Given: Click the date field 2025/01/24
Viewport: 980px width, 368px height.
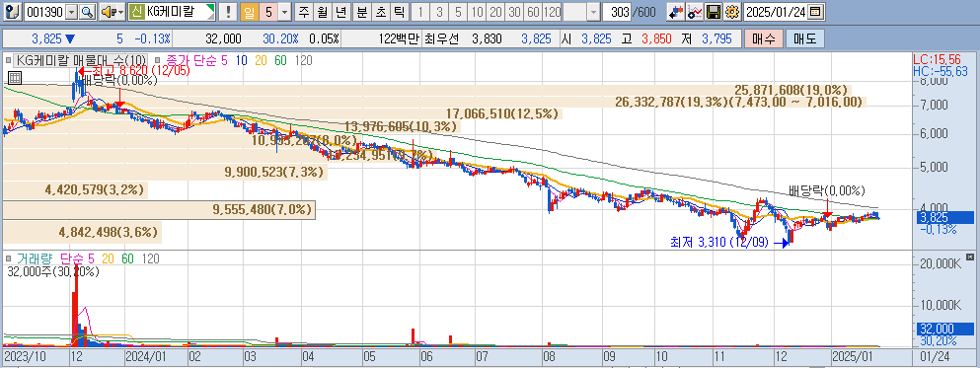Looking at the screenshot, I should point(777,12).
